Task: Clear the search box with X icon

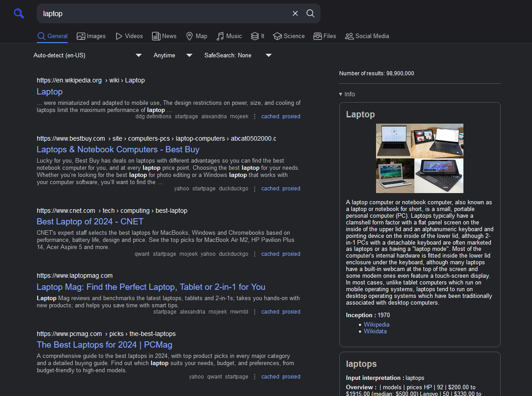Action: 295,13
